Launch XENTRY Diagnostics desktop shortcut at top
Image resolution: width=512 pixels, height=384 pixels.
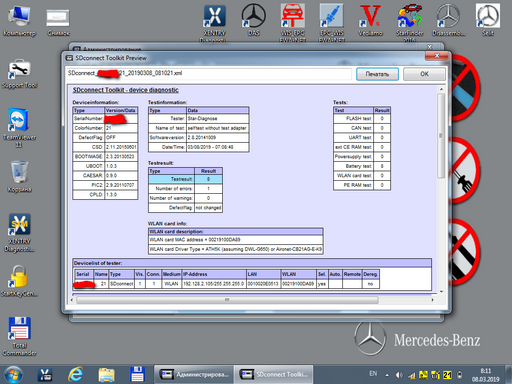(214, 22)
